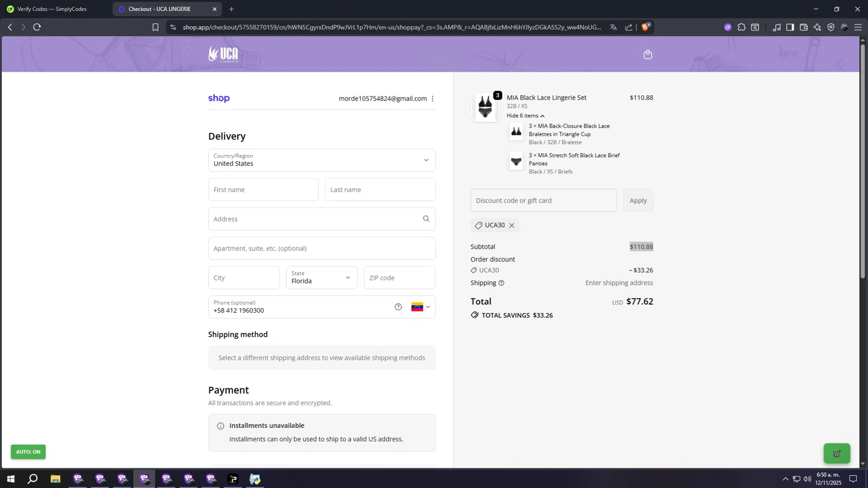Go back to the previous page

click(x=10, y=27)
